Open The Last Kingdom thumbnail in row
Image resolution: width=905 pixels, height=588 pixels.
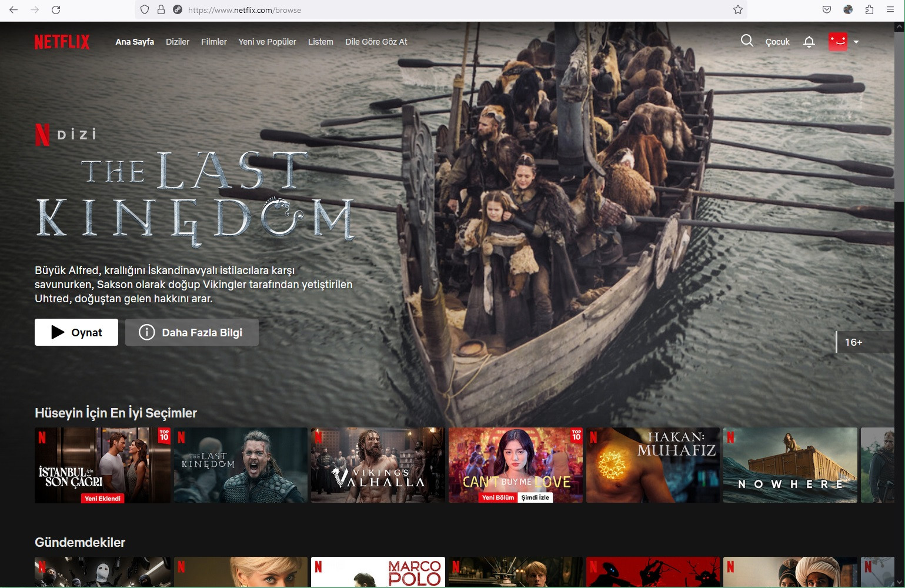pos(241,465)
